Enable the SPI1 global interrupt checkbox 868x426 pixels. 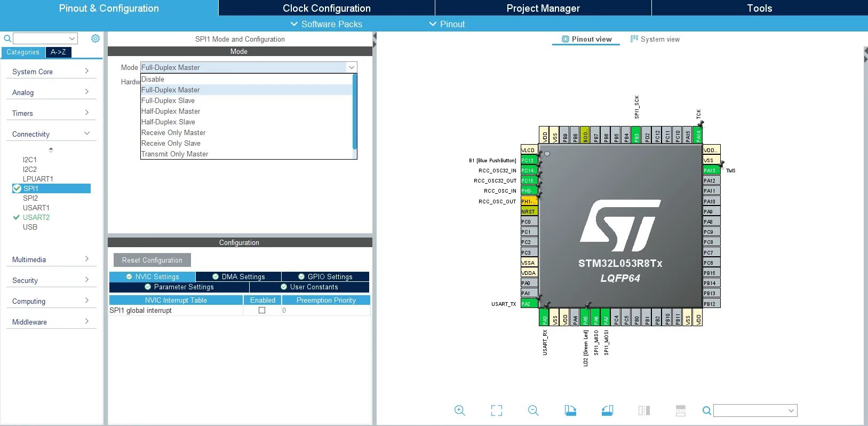[x=262, y=310]
